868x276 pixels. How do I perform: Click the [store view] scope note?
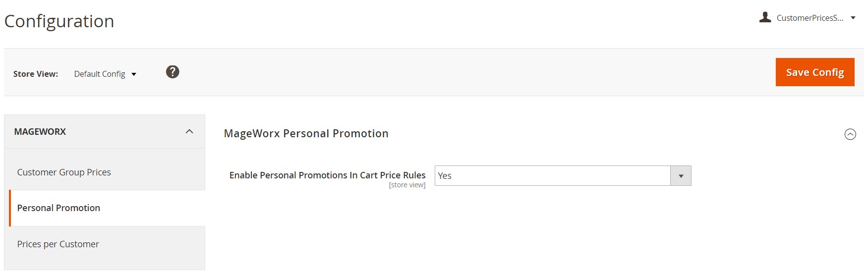pos(407,185)
